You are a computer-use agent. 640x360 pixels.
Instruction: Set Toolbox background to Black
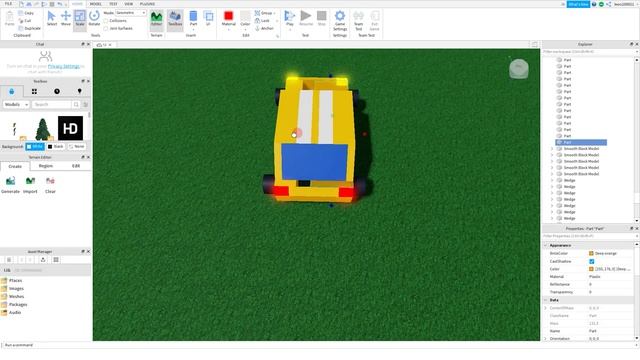56,146
